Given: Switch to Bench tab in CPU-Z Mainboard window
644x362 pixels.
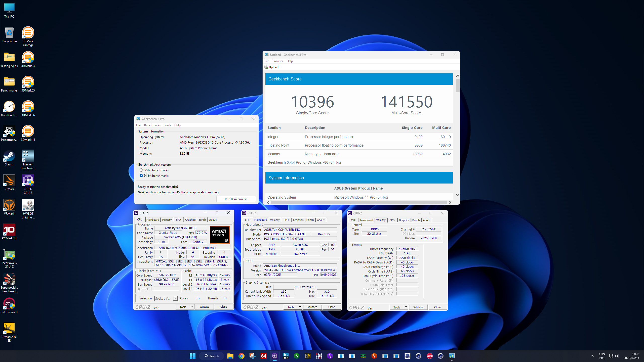Looking at the screenshot, I should [310, 220].
